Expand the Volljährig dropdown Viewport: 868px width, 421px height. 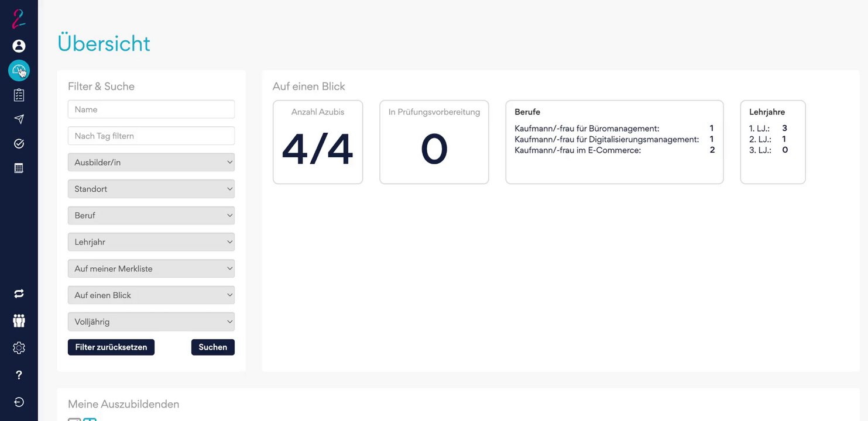point(151,322)
